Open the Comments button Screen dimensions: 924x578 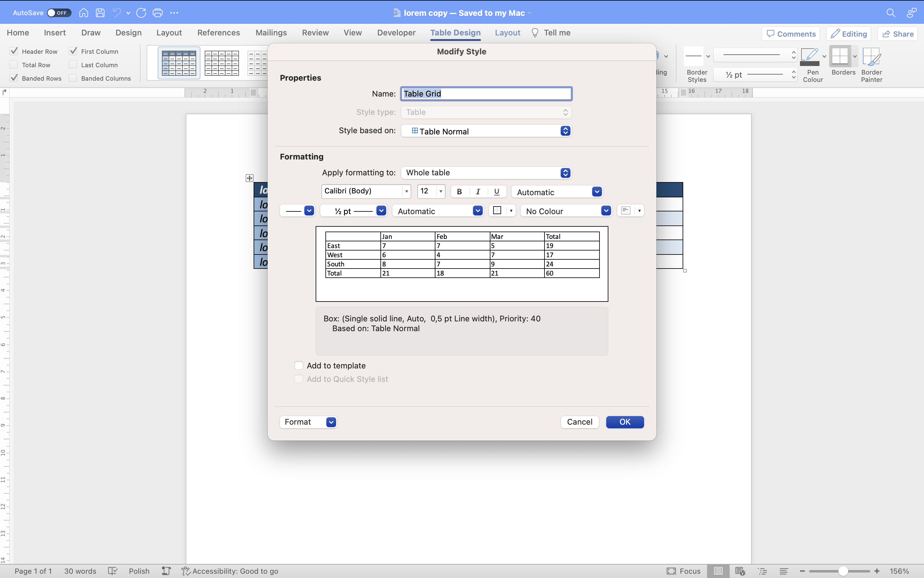tap(790, 34)
